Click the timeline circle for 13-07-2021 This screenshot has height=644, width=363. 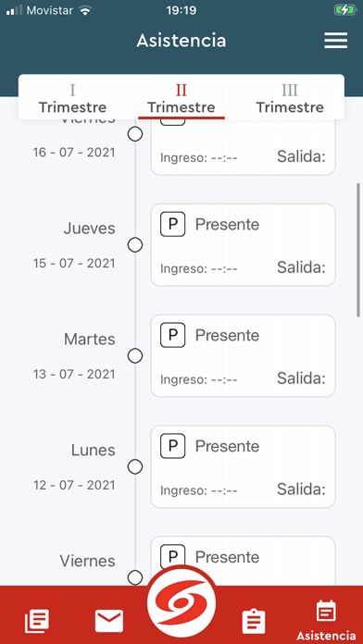tap(135, 355)
